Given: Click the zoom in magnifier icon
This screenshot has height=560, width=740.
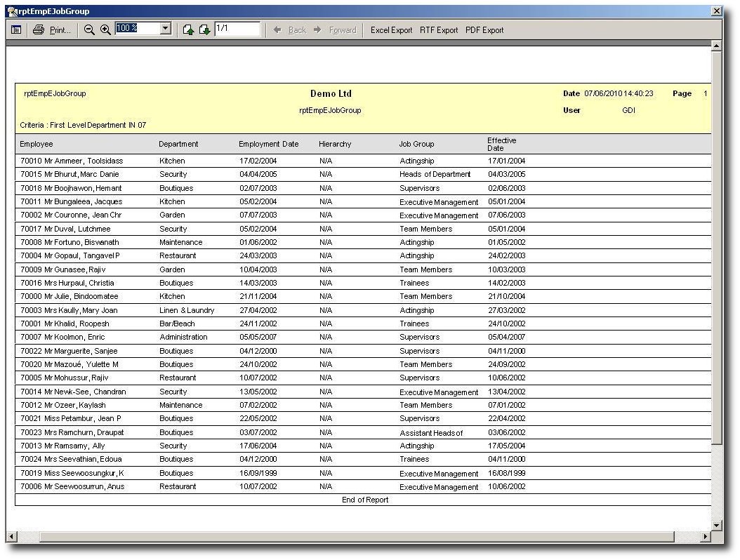Looking at the screenshot, I should (x=105, y=29).
